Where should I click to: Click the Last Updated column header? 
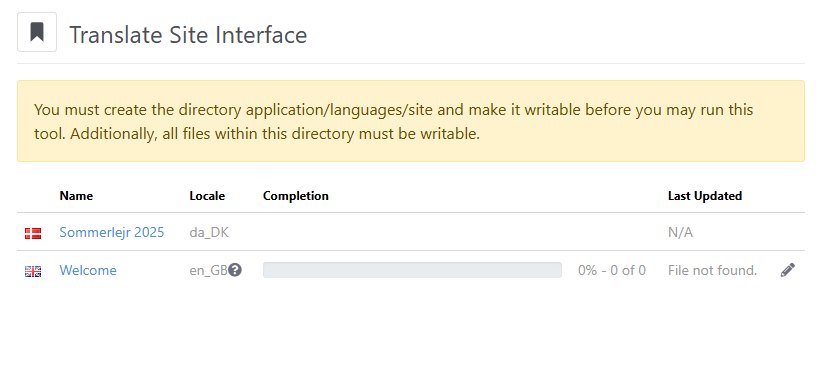(x=705, y=196)
